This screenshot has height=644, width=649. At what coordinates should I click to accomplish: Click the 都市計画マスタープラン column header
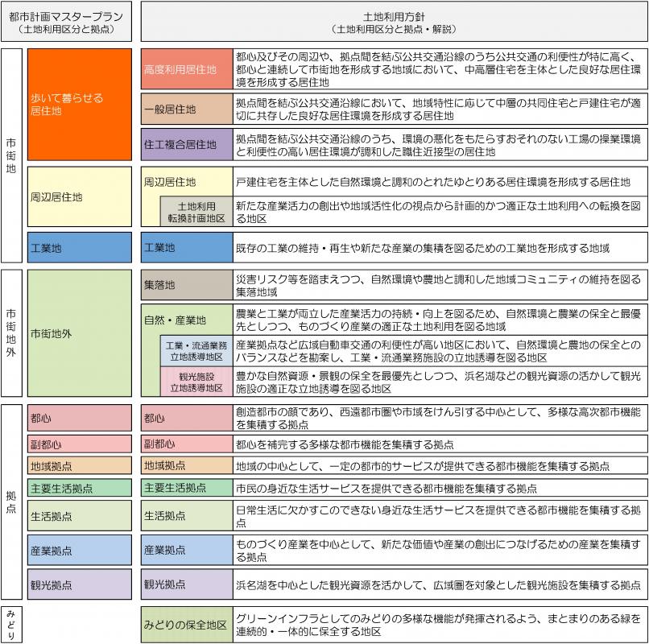click(68, 21)
